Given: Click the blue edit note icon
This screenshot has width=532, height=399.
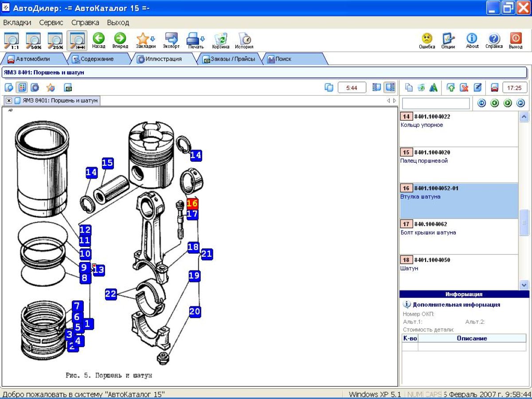Looking at the screenshot, I should 477,87.
